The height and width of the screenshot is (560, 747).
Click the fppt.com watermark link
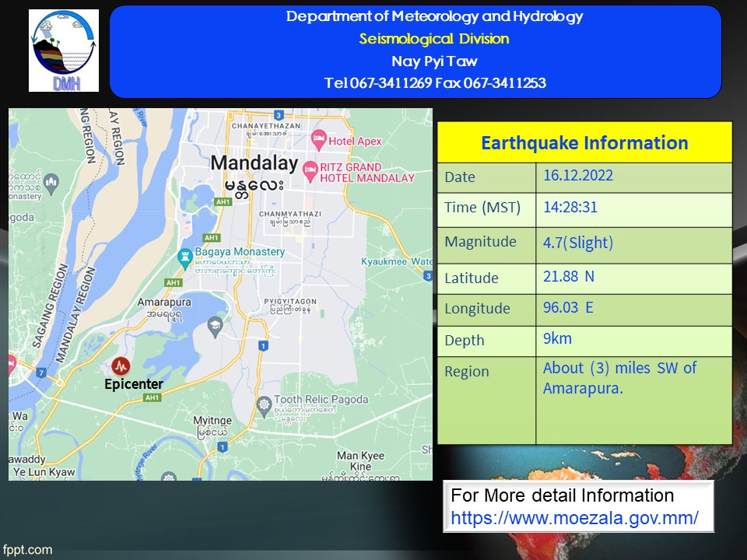point(27,550)
